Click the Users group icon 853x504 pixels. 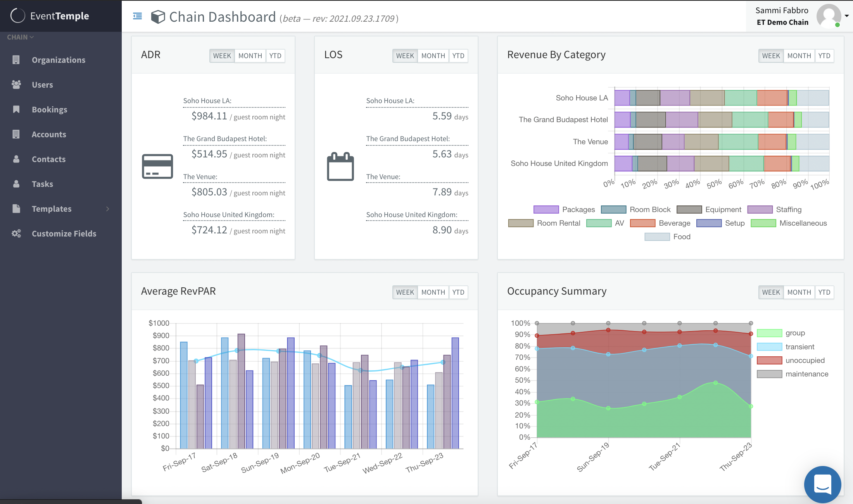click(16, 85)
